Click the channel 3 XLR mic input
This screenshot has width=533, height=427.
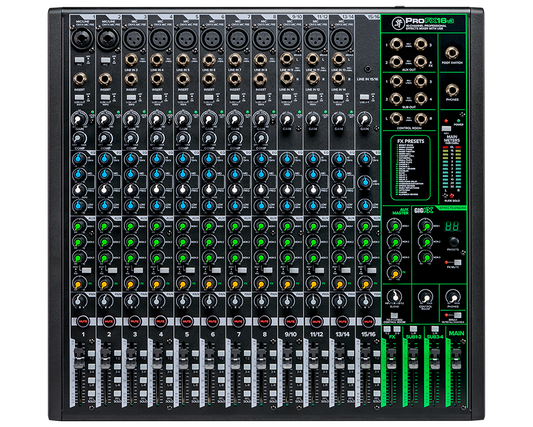point(134,38)
